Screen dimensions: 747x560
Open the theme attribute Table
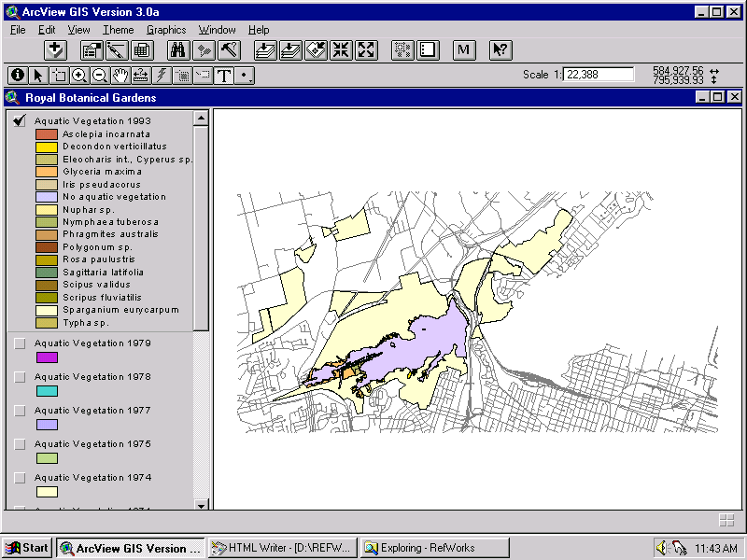(141, 49)
